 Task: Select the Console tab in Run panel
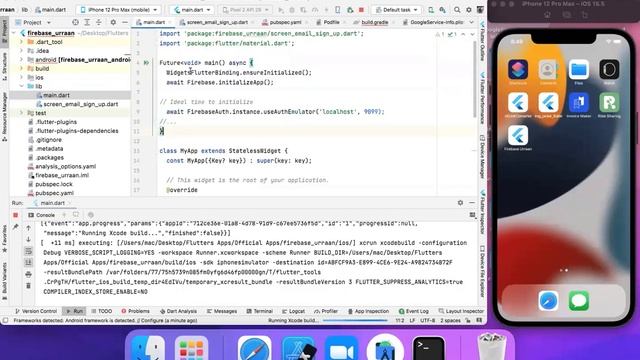pyautogui.click(x=42, y=215)
